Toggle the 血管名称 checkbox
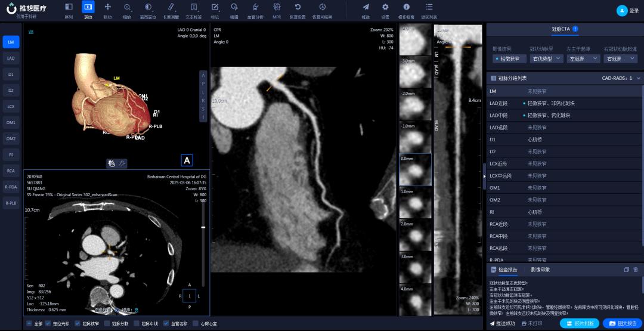Viewport: 644px width, 331px height. point(166,323)
